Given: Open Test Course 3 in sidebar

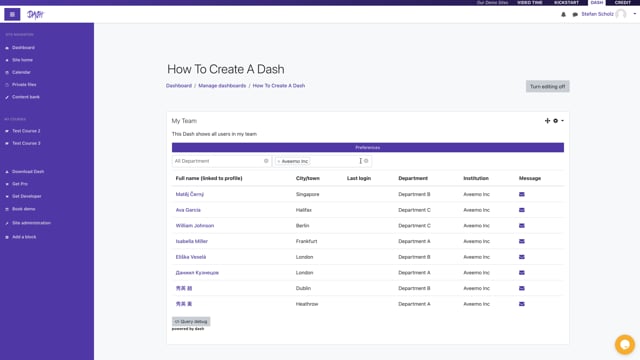Looking at the screenshot, I should click(x=26, y=143).
